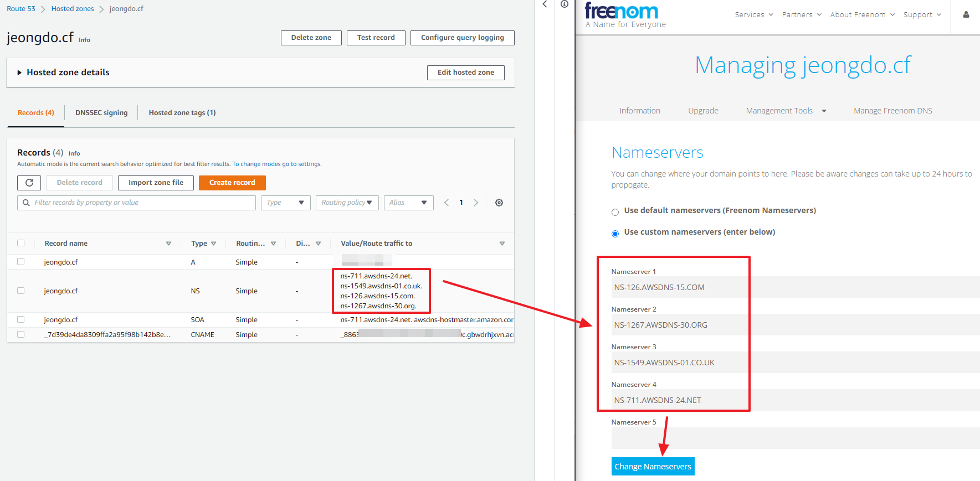Choose Use custom nameservers radio button
The width and height of the screenshot is (980, 481).
click(x=615, y=234)
